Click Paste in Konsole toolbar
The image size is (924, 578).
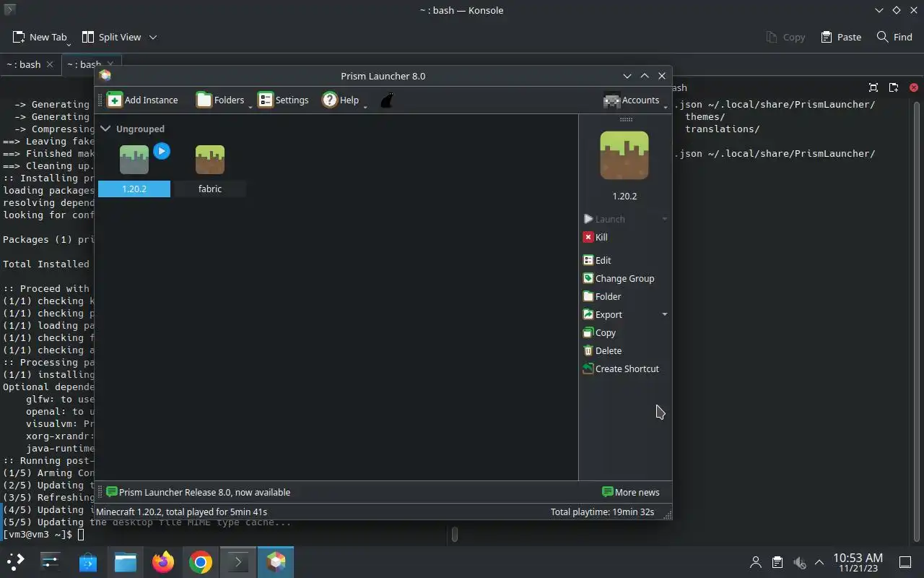(841, 37)
